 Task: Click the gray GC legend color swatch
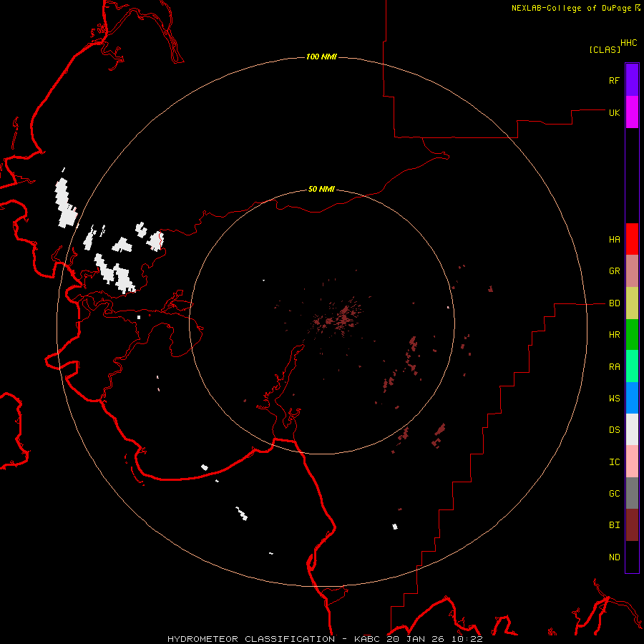point(632,493)
